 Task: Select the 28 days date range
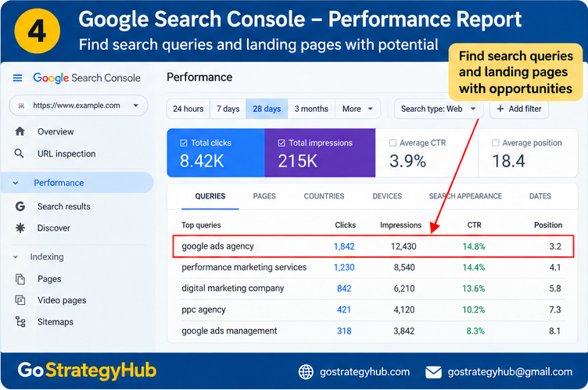[x=267, y=109]
